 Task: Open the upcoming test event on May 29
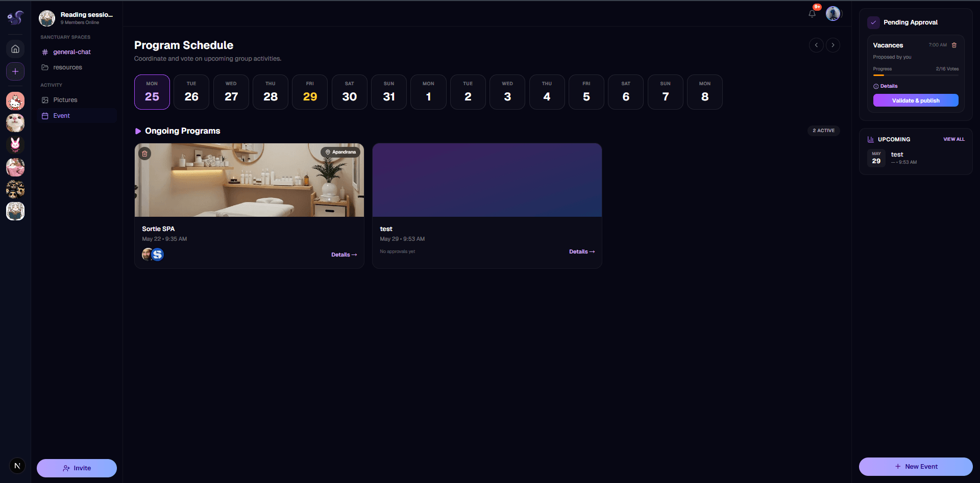point(916,158)
